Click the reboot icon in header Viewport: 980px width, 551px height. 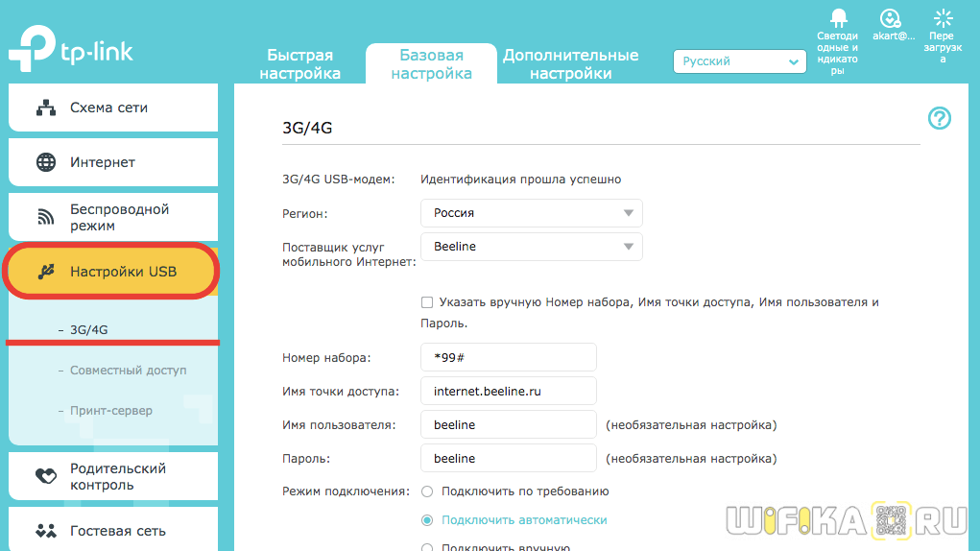(x=943, y=18)
